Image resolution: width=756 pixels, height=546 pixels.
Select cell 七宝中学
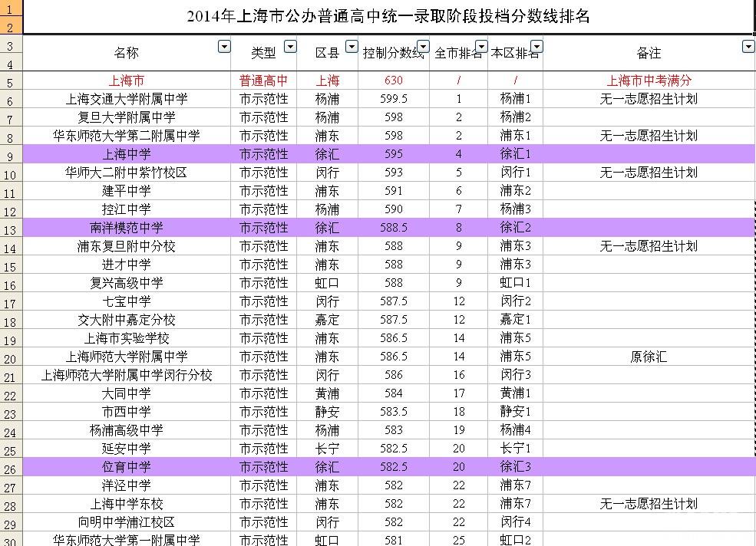[127, 301]
